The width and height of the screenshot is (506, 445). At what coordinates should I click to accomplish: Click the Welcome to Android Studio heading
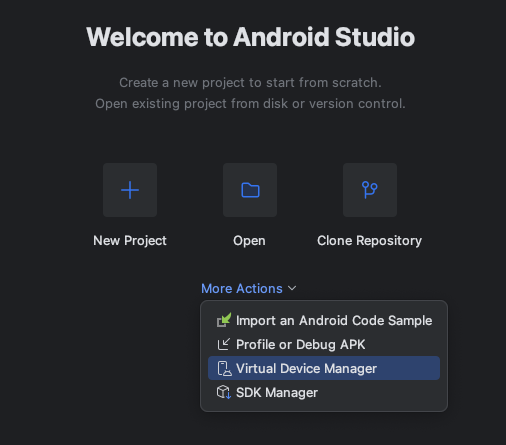250,37
